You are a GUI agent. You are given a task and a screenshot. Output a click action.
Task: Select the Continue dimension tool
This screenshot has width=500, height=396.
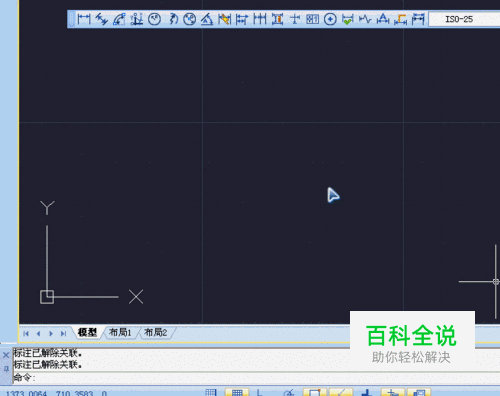click(260, 19)
